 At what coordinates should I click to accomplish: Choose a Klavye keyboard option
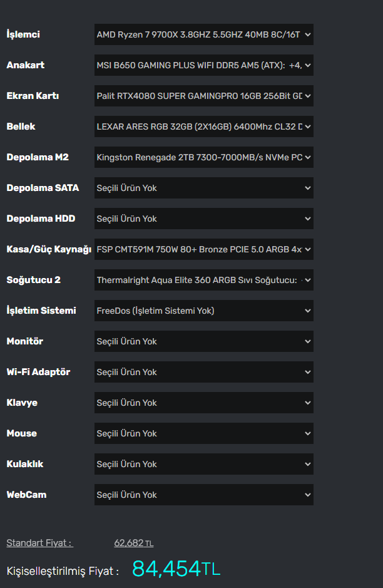point(203,403)
